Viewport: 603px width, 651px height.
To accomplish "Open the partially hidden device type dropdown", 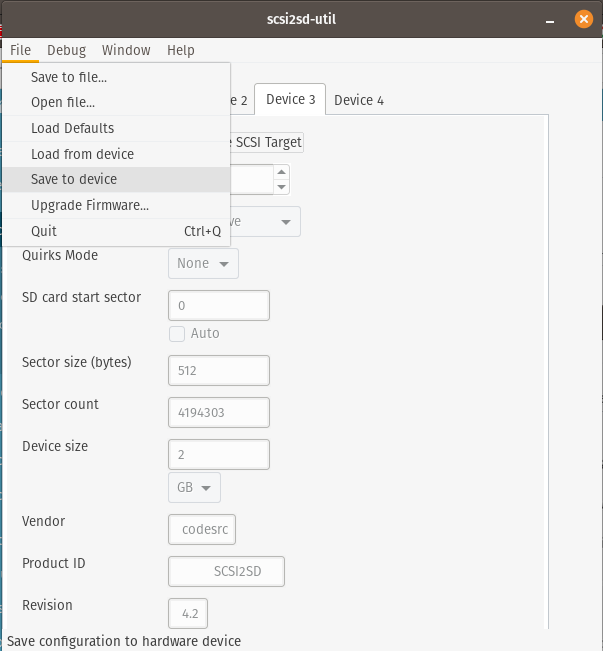I will (x=265, y=222).
